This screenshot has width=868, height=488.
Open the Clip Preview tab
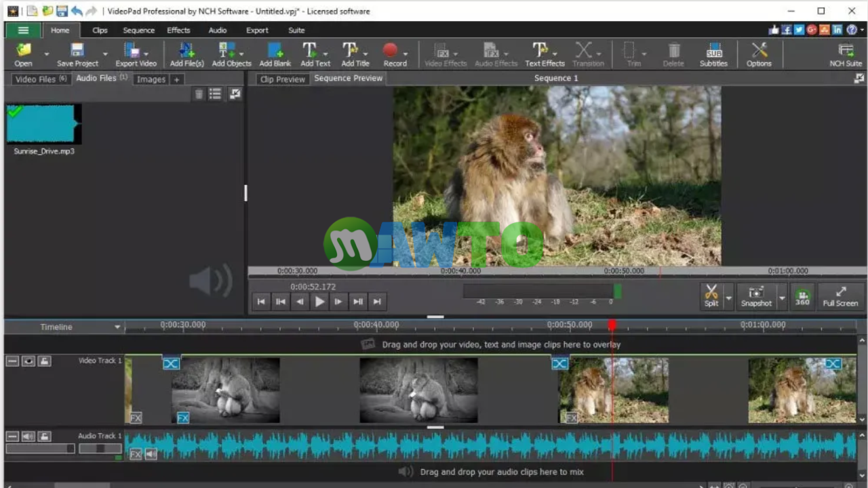click(283, 79)
